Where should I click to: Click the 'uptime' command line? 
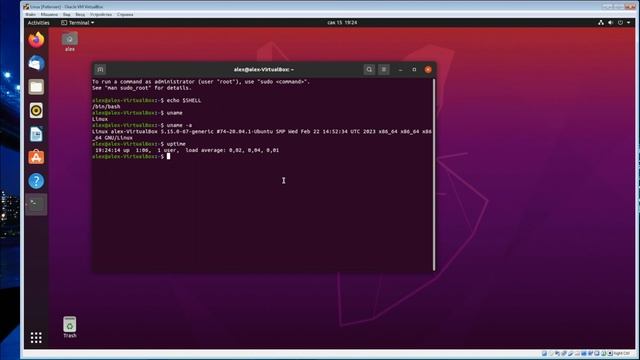point(139,144)
